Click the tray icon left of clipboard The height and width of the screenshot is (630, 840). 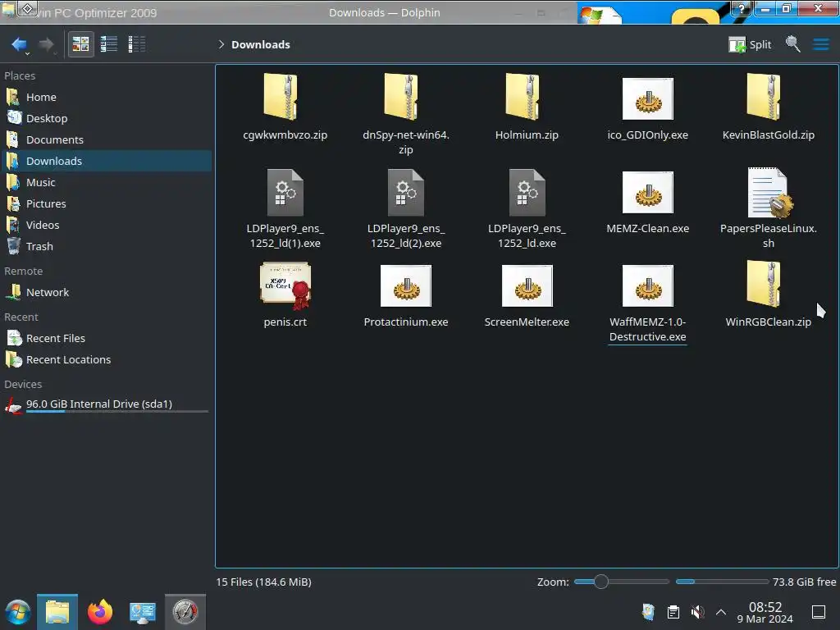click(648, 612)
